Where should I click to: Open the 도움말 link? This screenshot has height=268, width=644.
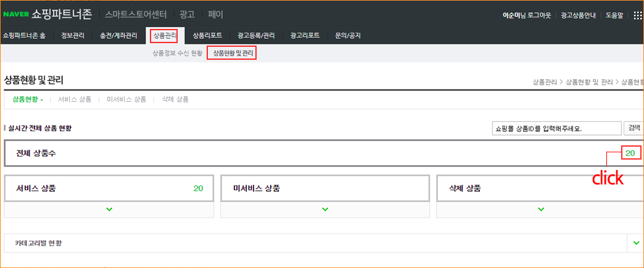pos(614,15)
